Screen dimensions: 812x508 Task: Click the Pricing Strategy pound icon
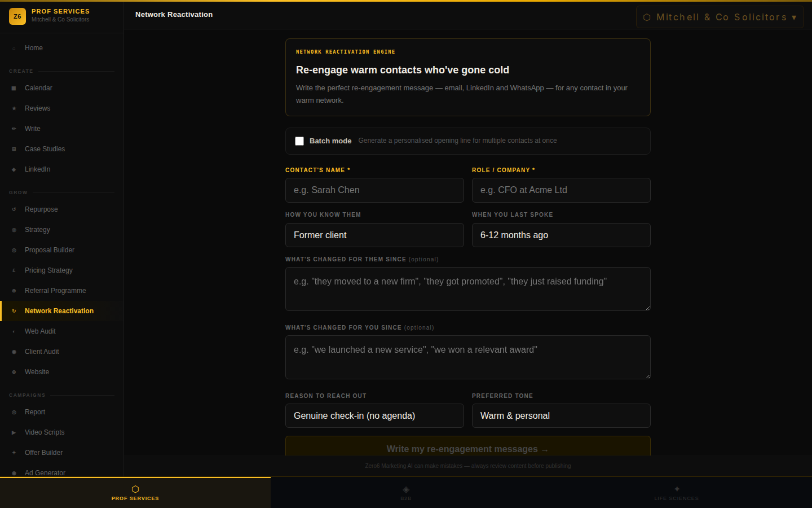tap(14, 271)
